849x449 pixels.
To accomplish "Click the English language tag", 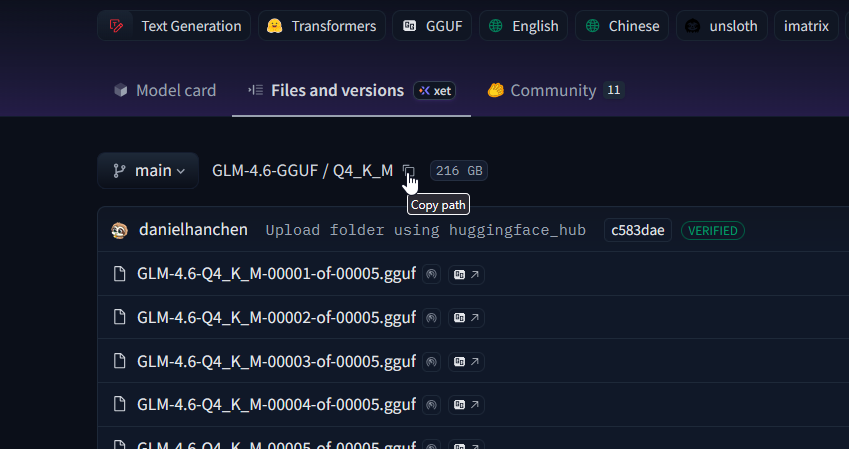I will 523,25.
